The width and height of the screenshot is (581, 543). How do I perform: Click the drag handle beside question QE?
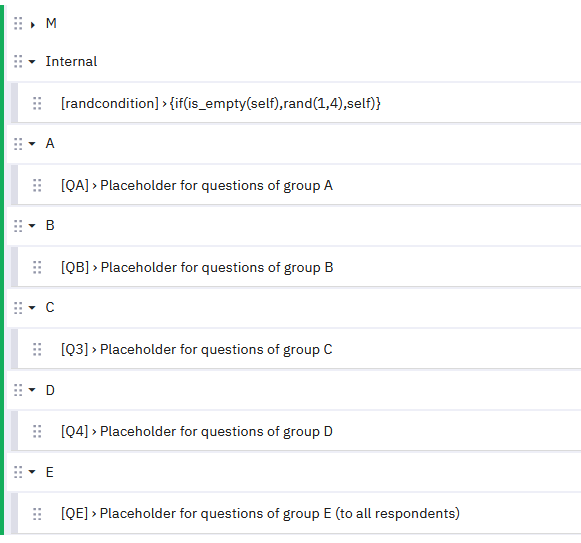click(x=37, y=514)
